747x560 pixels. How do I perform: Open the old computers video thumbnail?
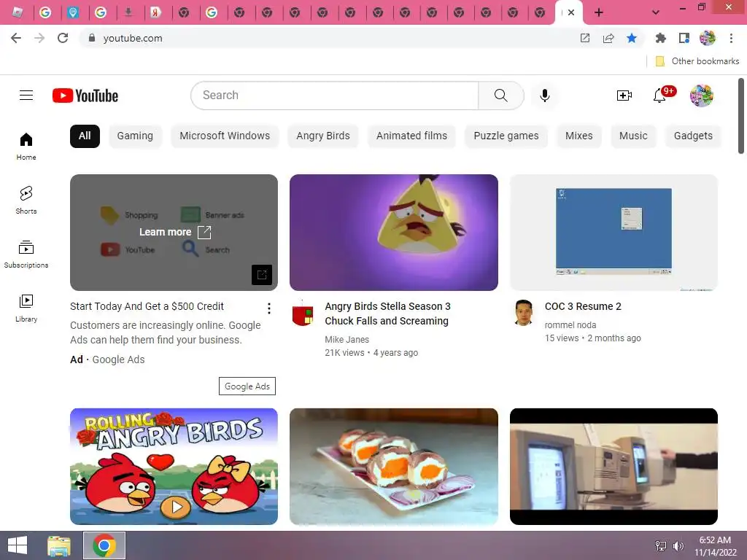click(614, 467)
